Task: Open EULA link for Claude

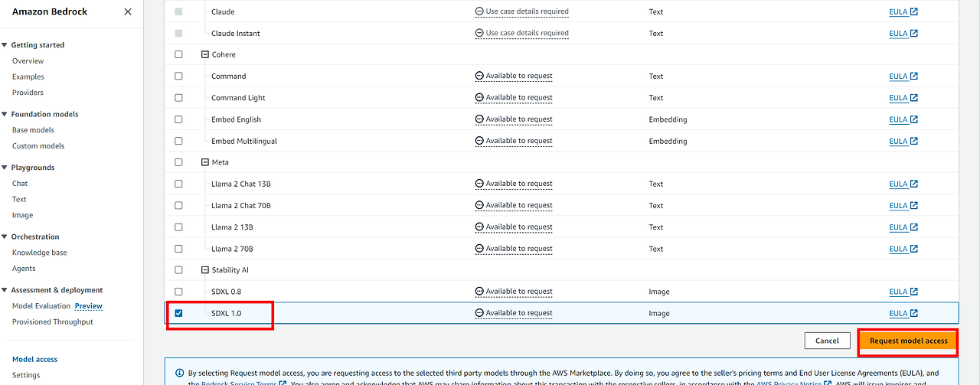Action: point(903,12)
